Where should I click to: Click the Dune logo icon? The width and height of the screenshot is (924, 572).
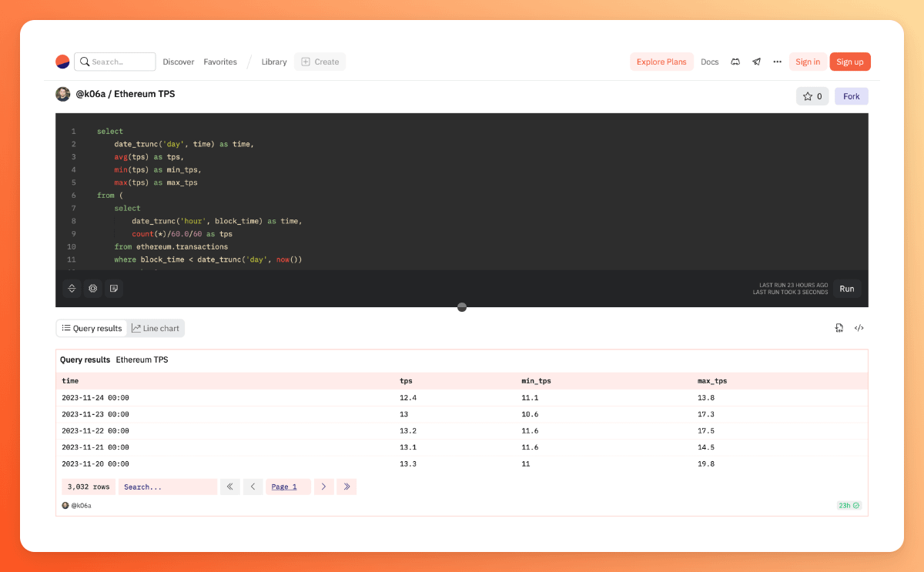[62, 62]
